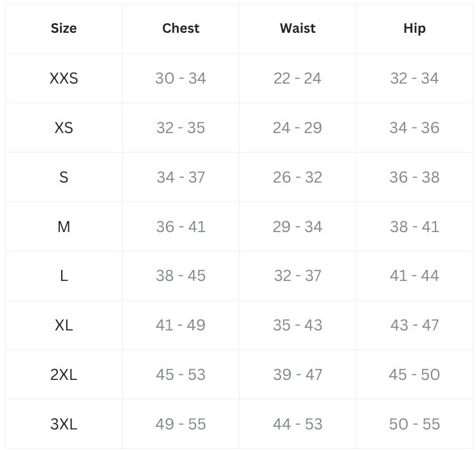Select L waist value 32 - 37
This screenshot has height=450, width=476.
tap(297, 276)
